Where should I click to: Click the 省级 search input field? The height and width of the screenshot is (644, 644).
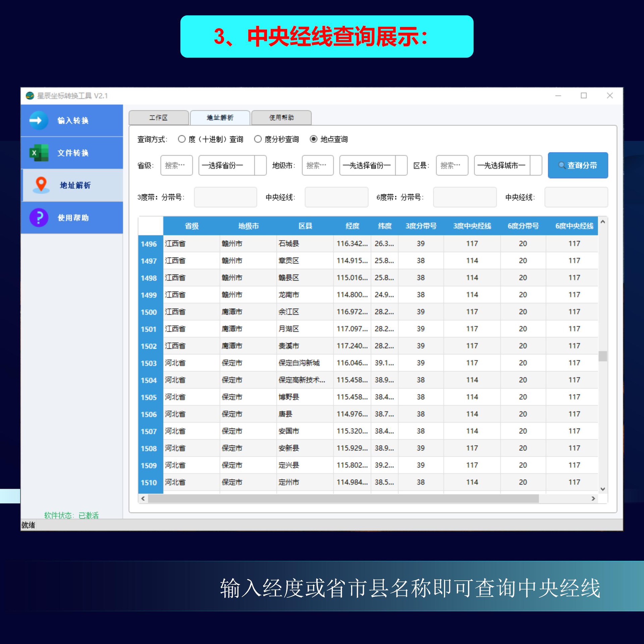[176, 165]
